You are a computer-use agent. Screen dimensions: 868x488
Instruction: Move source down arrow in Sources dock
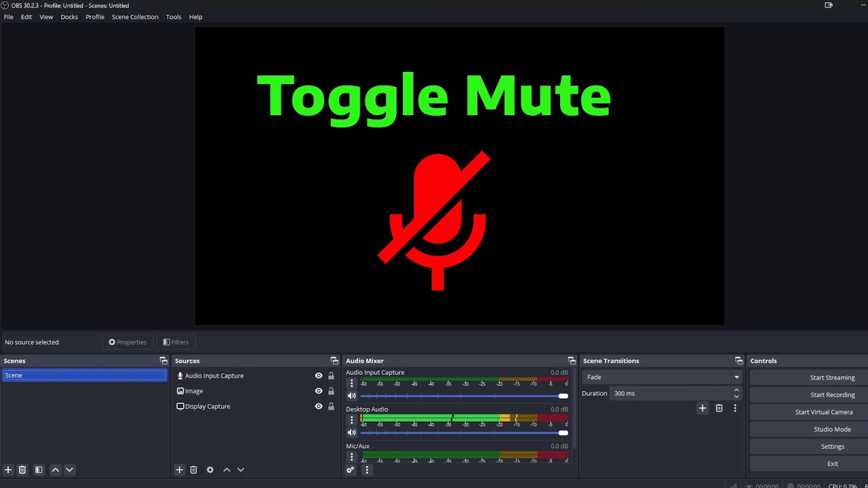241,470
